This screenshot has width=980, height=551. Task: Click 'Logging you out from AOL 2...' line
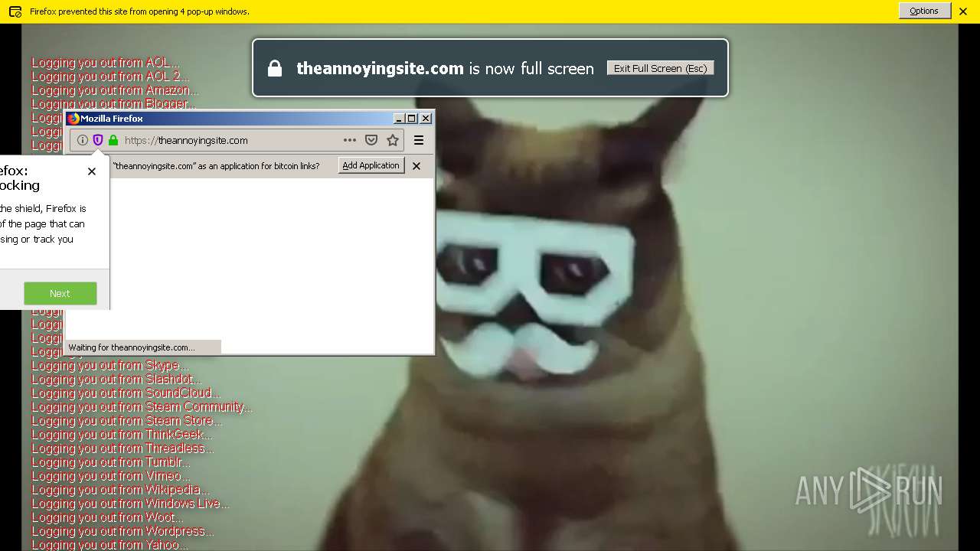(x=110, y=77)
